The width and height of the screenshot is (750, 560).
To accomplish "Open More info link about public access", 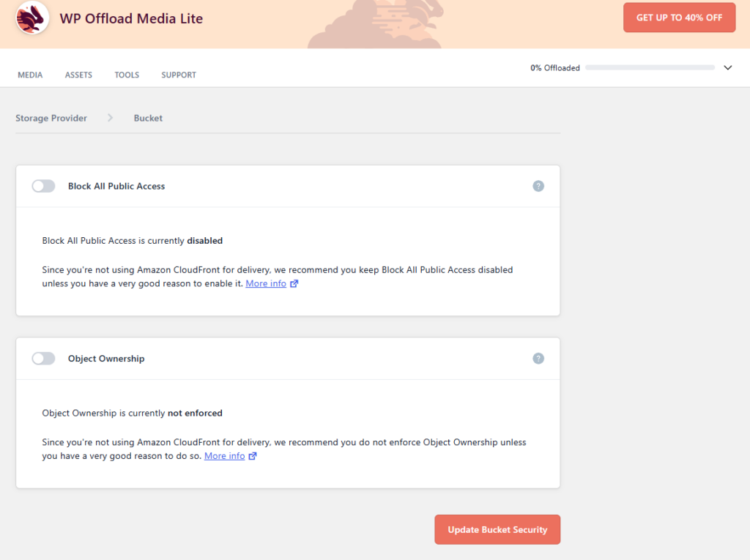I will 266,283.
